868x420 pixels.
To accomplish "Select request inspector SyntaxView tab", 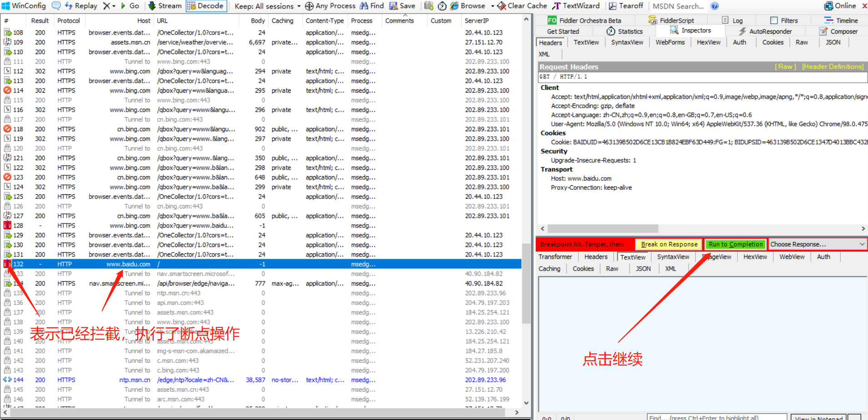I will (x=627, y=42).
